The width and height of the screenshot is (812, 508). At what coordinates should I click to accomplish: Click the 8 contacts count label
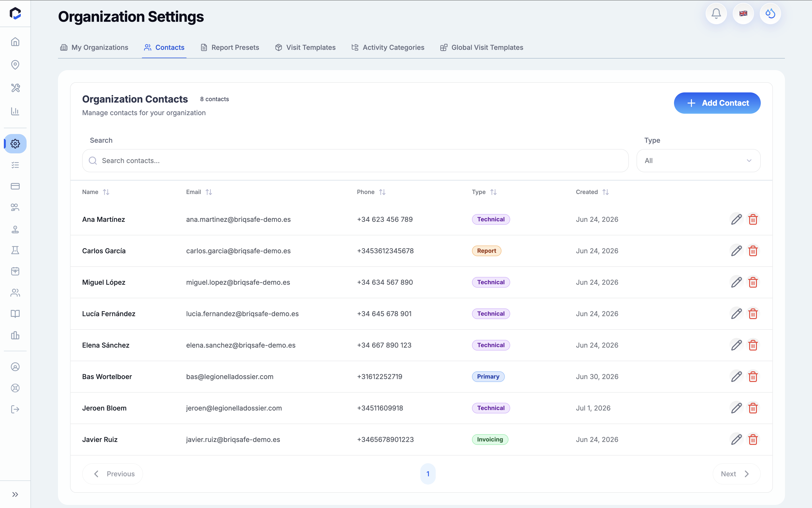tap(214, 99)
